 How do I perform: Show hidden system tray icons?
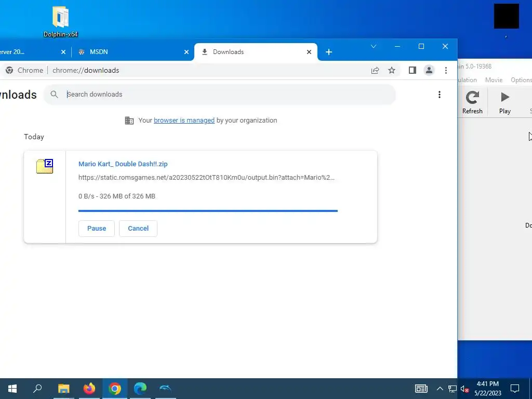[x=440, y=389]
